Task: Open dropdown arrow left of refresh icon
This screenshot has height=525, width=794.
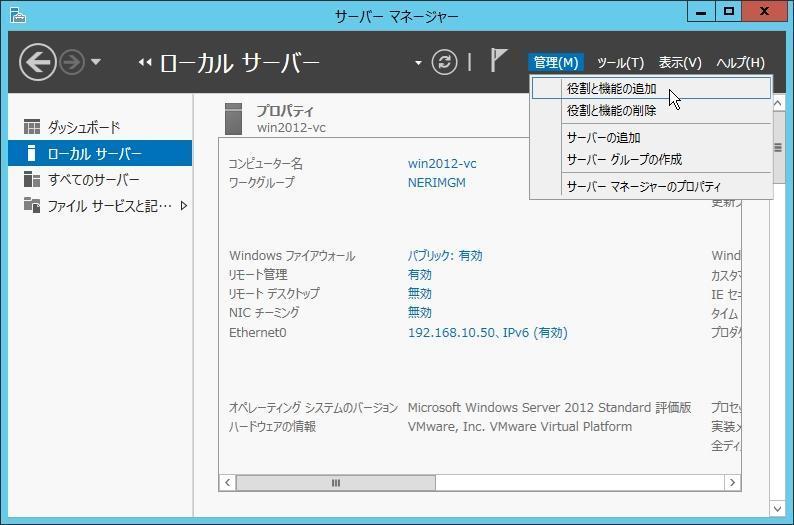Action: pyautogui.click(x=418, y=63)
